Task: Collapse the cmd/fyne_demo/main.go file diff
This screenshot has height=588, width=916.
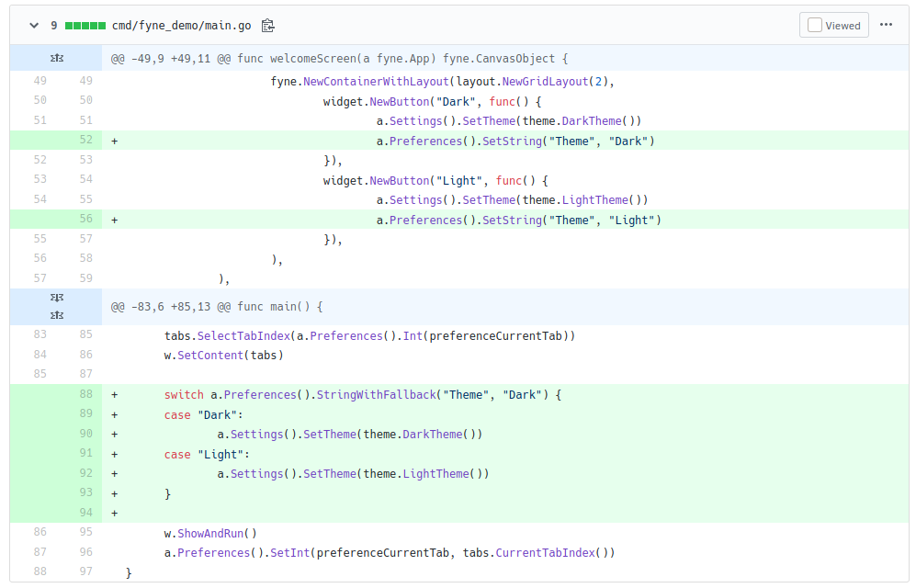Action: (34, 26)
